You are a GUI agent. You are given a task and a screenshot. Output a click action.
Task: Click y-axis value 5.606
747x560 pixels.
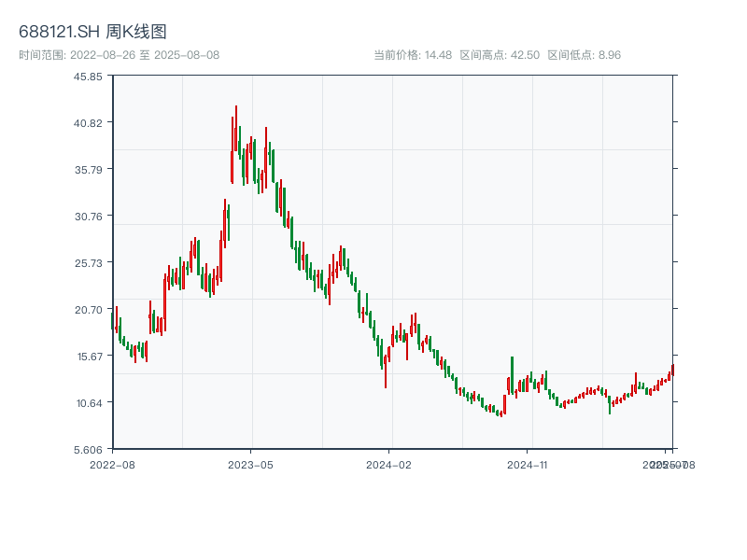(88, 450)
